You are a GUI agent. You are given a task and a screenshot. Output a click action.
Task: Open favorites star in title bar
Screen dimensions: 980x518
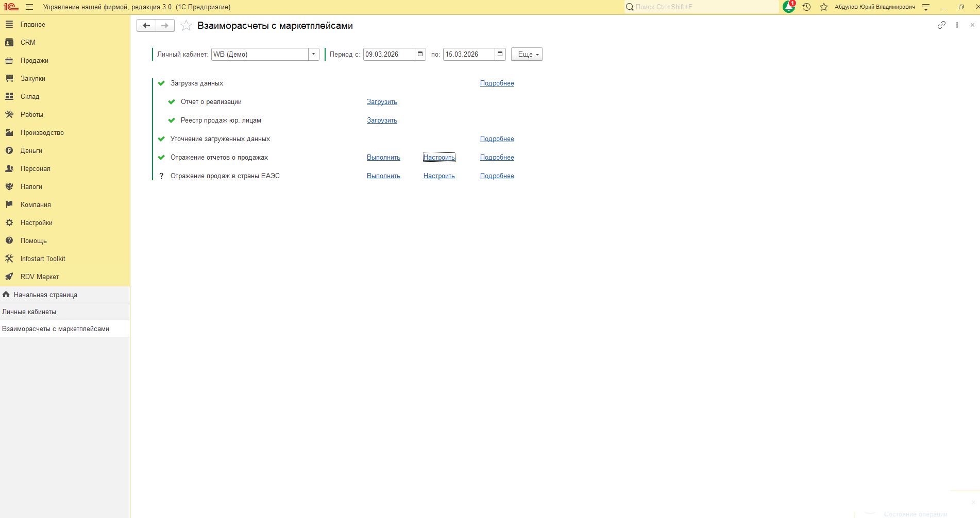[x=824, y=7]
